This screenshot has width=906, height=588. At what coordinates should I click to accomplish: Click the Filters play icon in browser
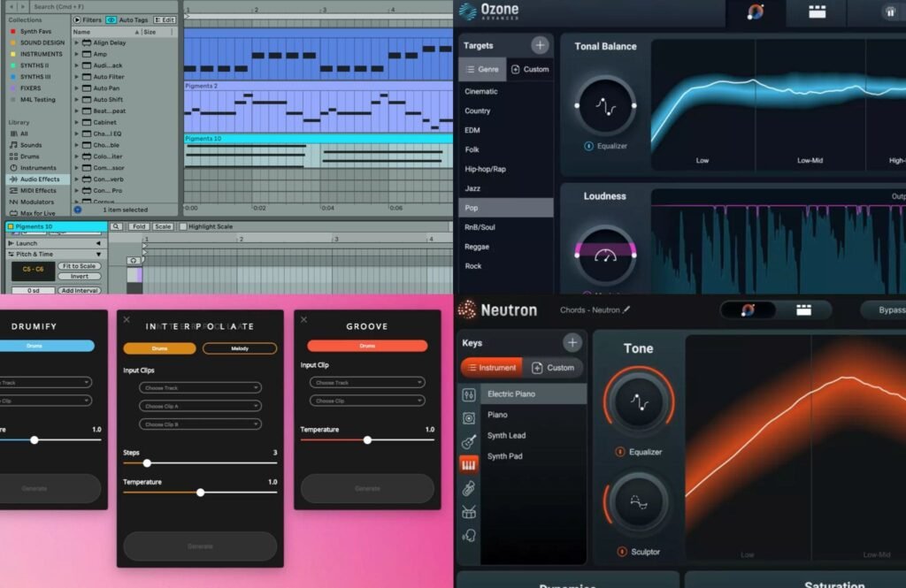click(x=77, y=19)
